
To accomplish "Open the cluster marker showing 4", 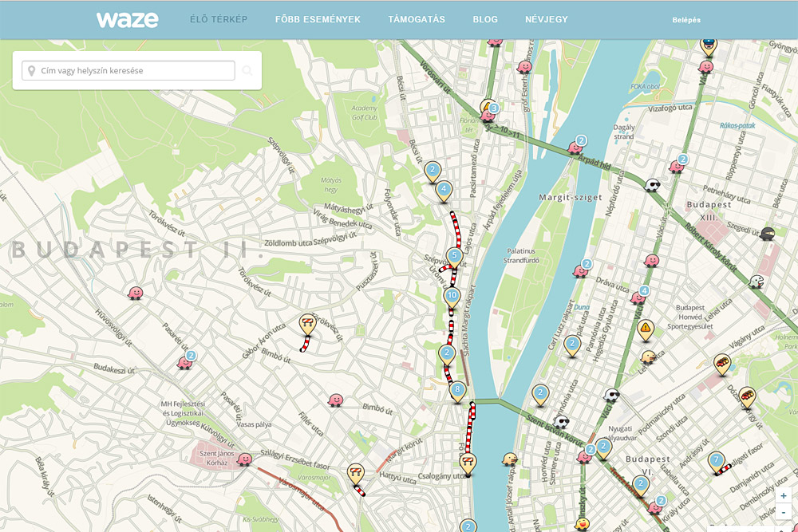I will [444, 190].
